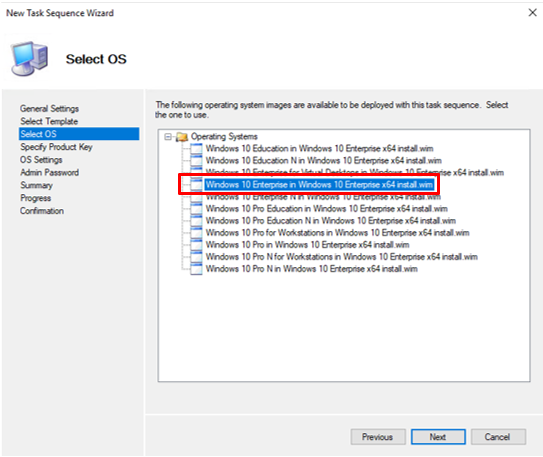
Task: Close the wizard window with X
Action: point(532,13)
